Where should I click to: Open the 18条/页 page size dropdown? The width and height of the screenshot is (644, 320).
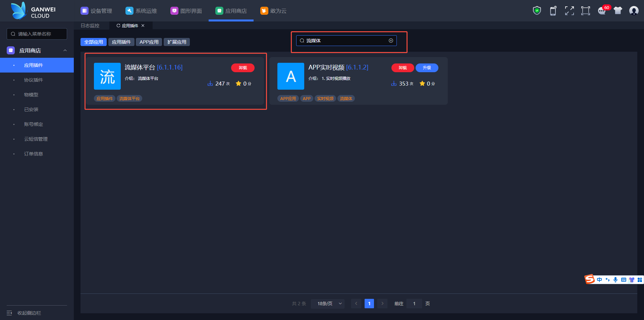328,304
